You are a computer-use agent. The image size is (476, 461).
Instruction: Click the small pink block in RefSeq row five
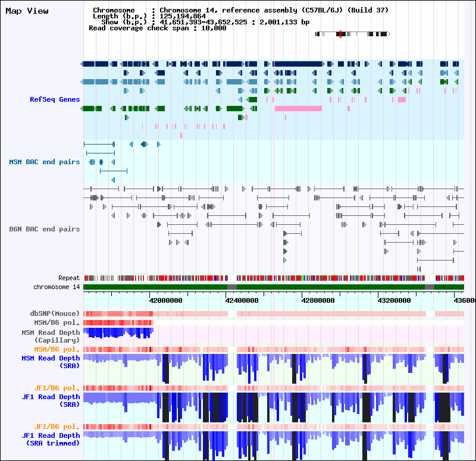pyautogui.click(x=402, y=99)
